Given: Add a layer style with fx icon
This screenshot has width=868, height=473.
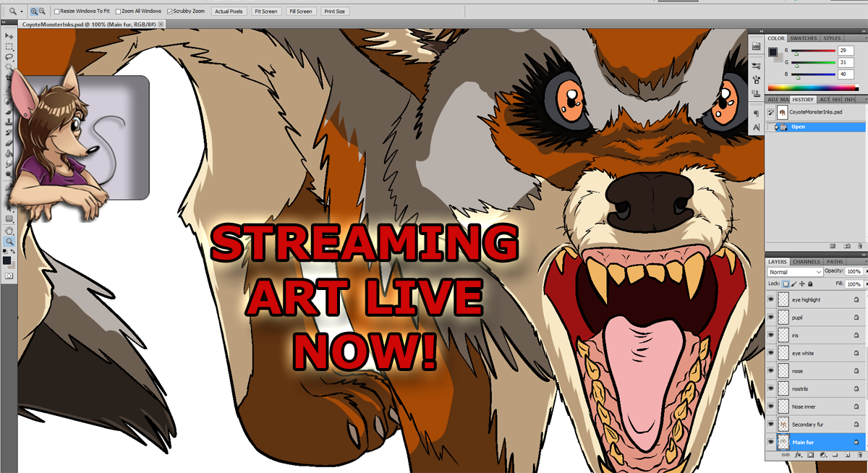Looking at the screenshot, I should pos(799,455).
